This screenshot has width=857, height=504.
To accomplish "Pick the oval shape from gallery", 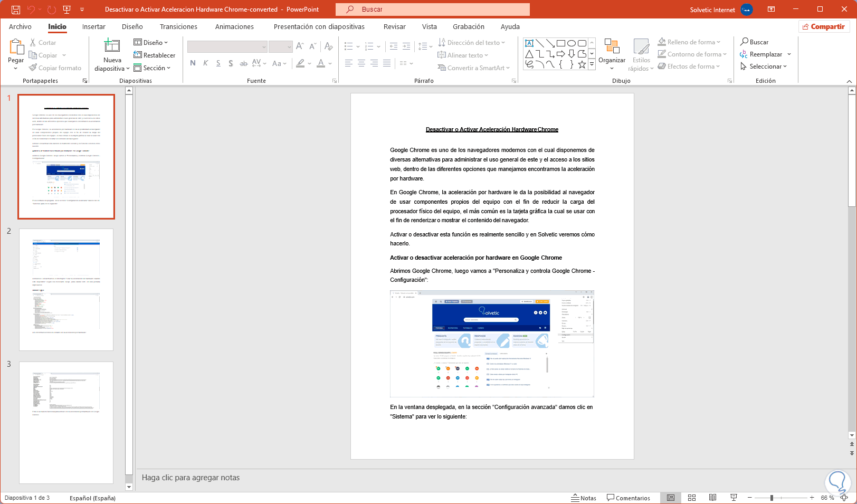I will coord(572,43).
